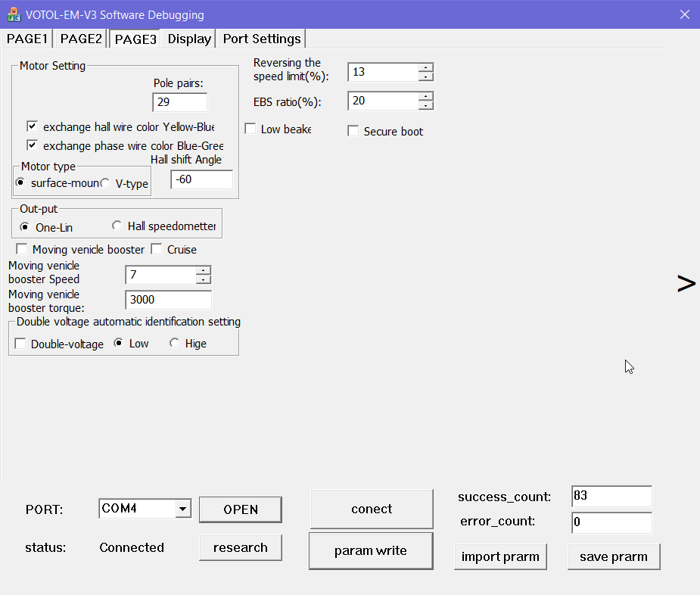Increase the Reversing speed limit spinner
The height and width of the screenshot is (595, 700).
coord(426,67)
